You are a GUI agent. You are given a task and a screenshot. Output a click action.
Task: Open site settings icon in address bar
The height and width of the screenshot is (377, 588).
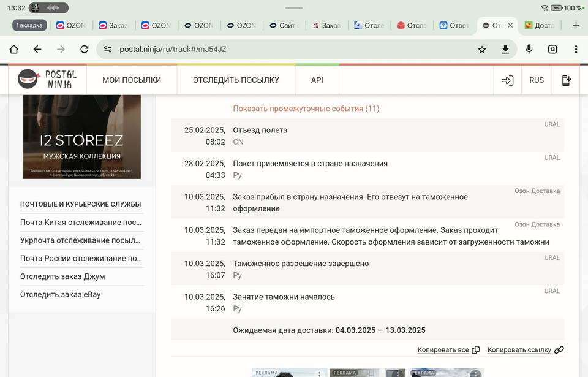pyautogui.click(x=108, y=49)
